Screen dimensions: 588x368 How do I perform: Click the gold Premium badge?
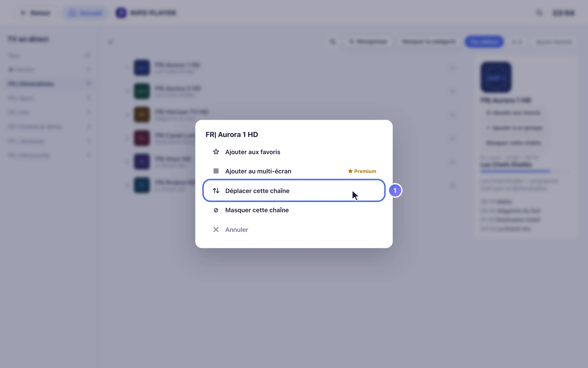[x=362, y=171]
